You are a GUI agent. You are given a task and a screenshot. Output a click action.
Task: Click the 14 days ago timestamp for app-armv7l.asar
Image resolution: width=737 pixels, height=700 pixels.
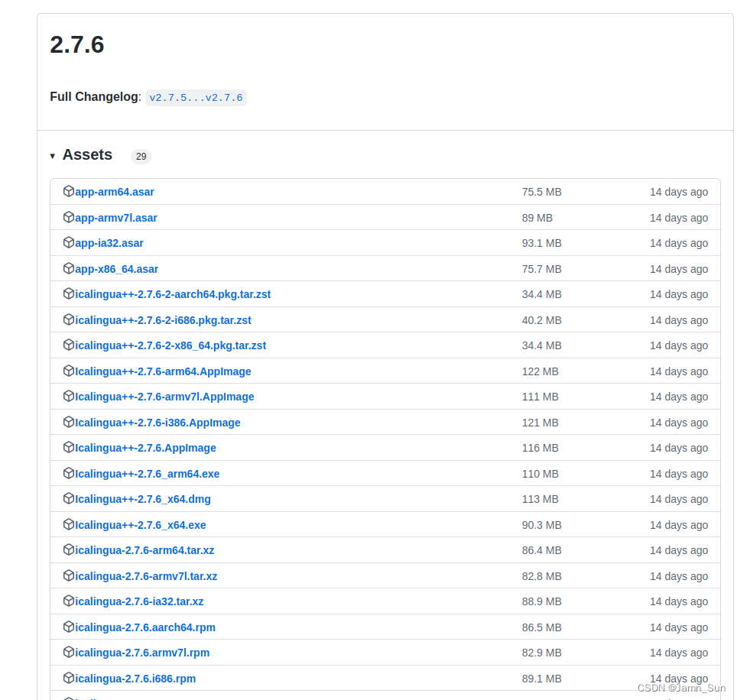(x=679, y=217)
